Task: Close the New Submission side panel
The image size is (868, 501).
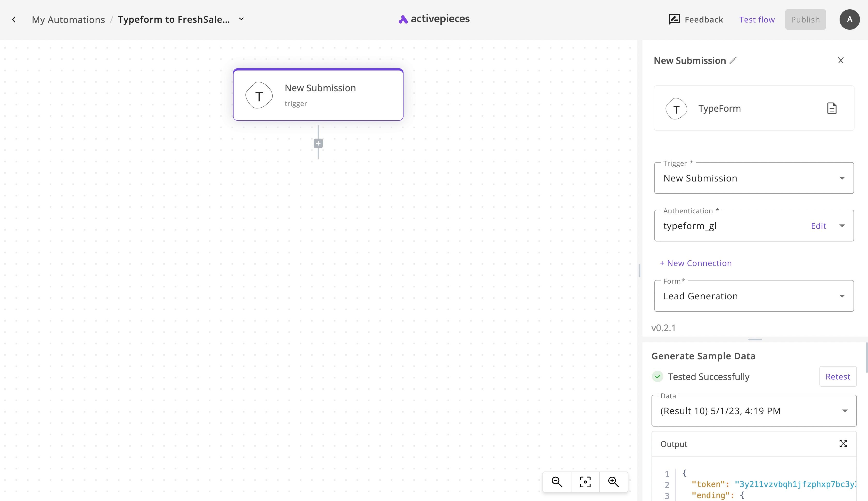Action: click(x=841, y=60)
